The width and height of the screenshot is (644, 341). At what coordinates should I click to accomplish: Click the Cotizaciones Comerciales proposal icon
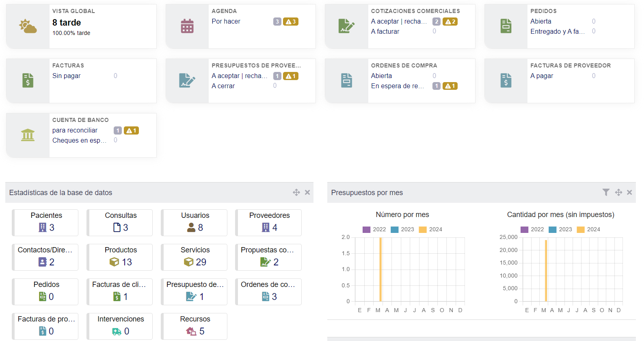[346, 26]
